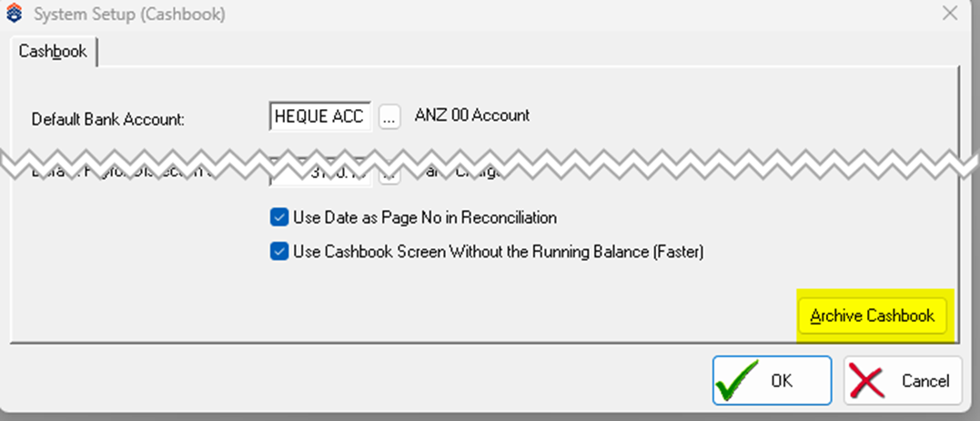Screen dimensions: 980x421
Task: Click the partially visible Bank Charges text
Action: 460,175
